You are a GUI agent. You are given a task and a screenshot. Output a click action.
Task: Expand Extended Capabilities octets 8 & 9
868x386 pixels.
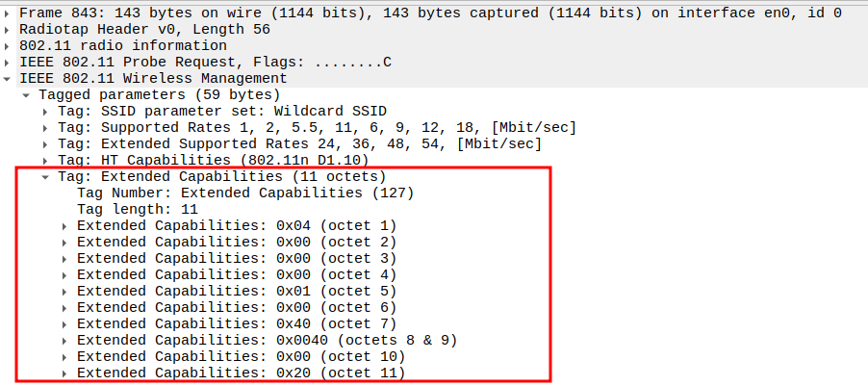[x=64, y=340]
